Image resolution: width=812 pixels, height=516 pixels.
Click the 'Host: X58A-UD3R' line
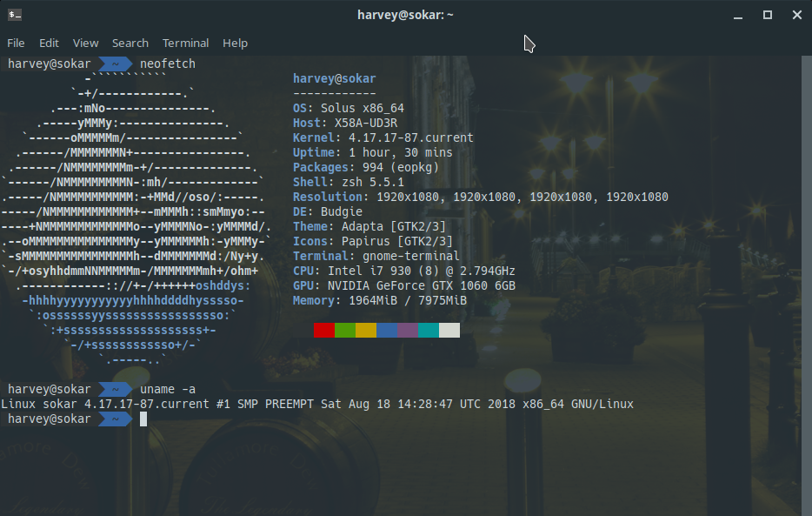pyautogui.click(x=345, y=123)
